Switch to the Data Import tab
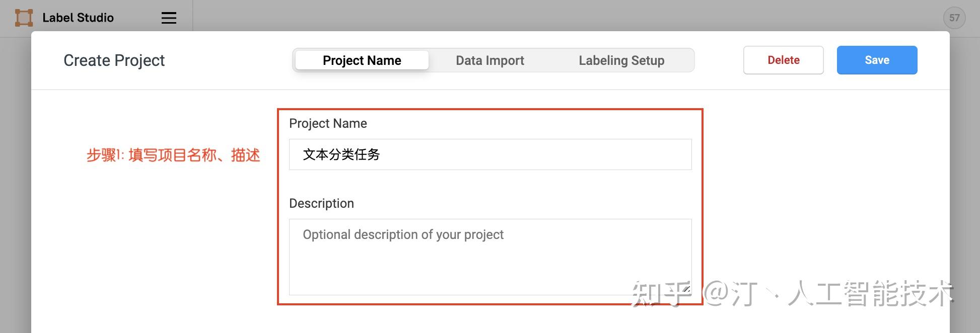The width and height of the screenshot is (980, 333). (489, 60)
